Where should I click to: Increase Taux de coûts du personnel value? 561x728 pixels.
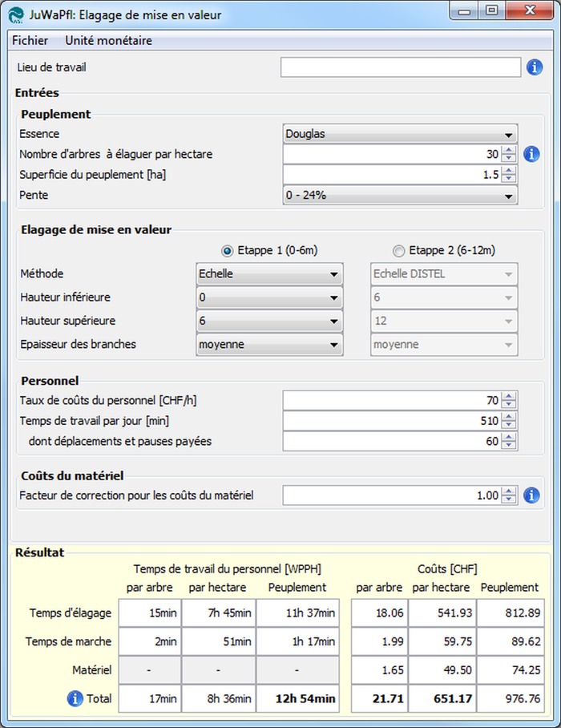[x=509, y=396]
